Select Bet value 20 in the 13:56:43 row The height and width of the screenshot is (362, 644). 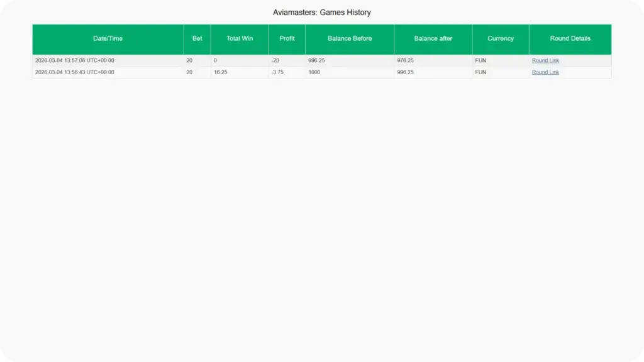click(189, 72)
